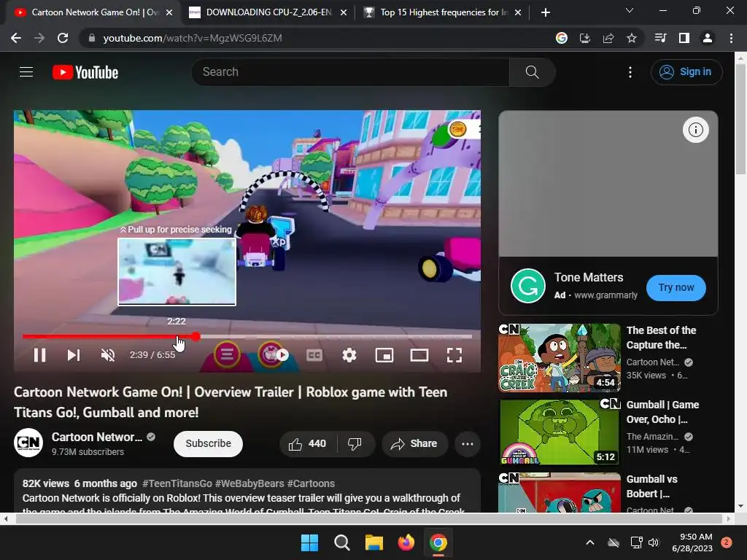This screenshot has width=747, height=560.
Task: Open clock and date 9:50 AM
Action: 692,542
